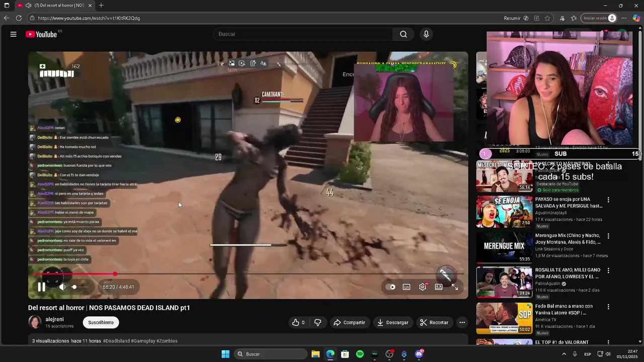
Task: Toggle the autoplay switch in the player
Action: [x=390, y=287]
